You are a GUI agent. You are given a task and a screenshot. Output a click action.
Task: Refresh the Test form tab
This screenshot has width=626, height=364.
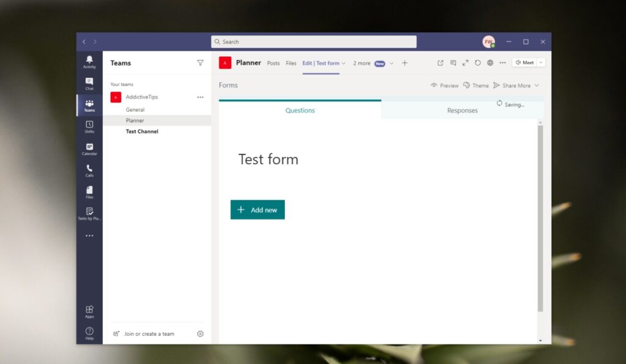coord(477,62)
